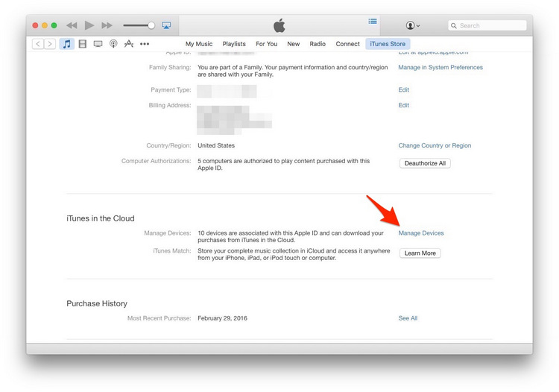The height and width of the screenshot is (392, 559).
Task: Go forward with the right chevron
Action: [x=50, y=44]
